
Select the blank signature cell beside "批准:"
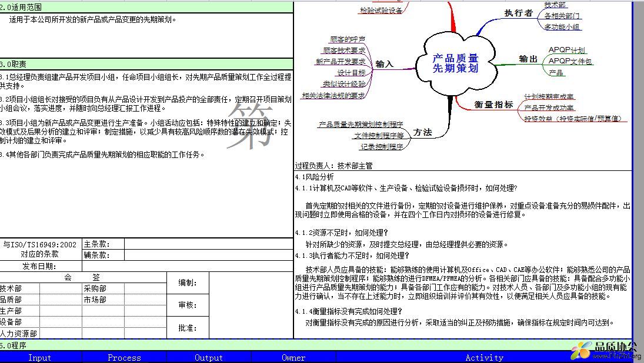pos(251,328)
